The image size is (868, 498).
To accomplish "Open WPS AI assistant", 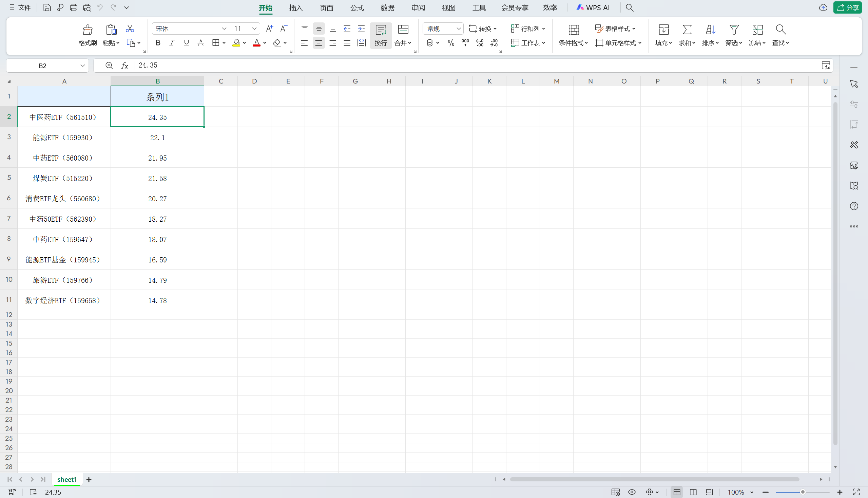I will (x=593, y=8).
